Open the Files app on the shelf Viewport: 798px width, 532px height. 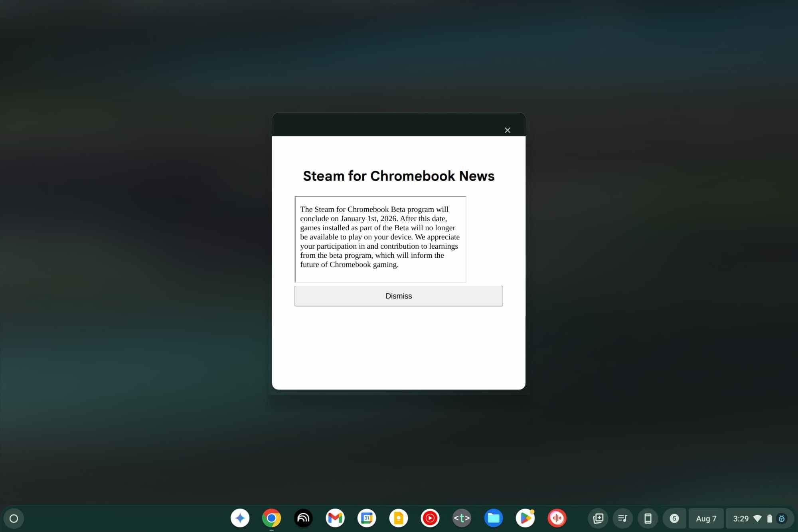click(494, 518)
